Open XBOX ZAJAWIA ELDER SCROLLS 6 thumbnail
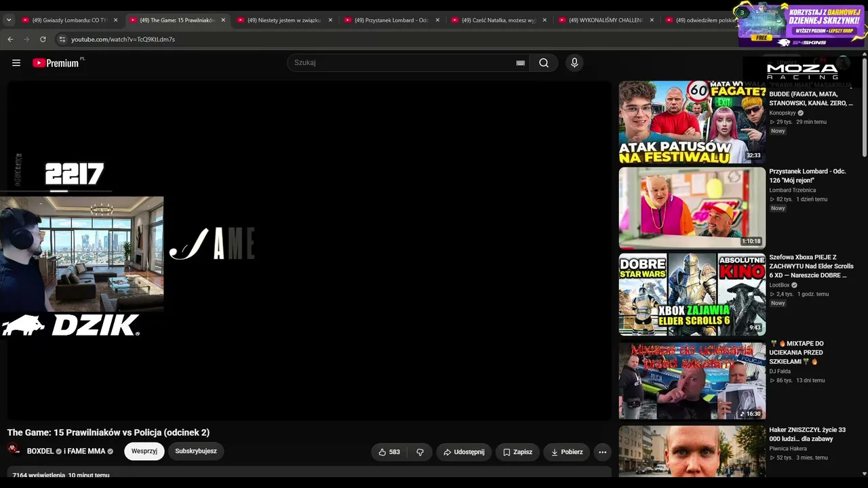 pos(692,294)
